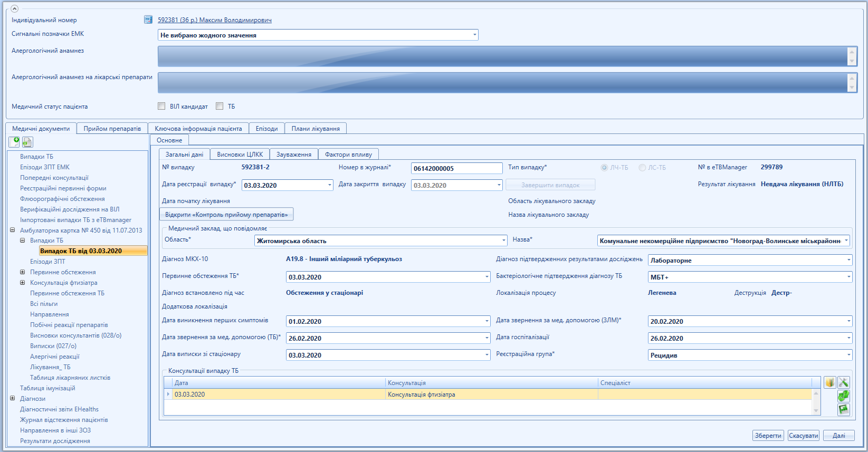Select the Загальні дані tab

[184, 154]
